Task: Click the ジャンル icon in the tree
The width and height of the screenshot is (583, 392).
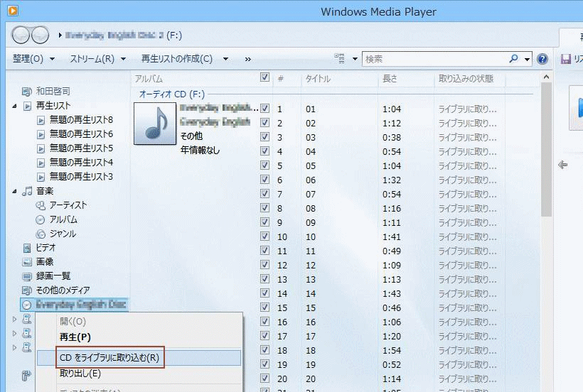Action: (x=40, y=234)
